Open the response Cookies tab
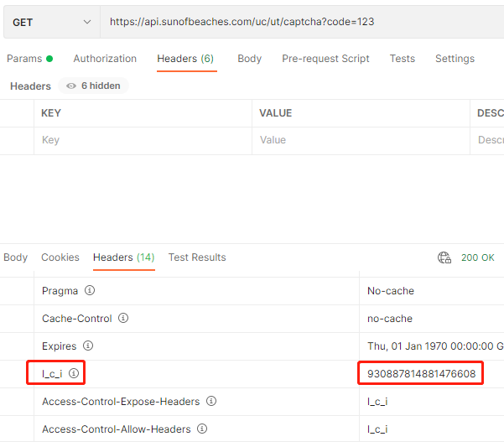The image size is (504, 447). click(60, 257)
